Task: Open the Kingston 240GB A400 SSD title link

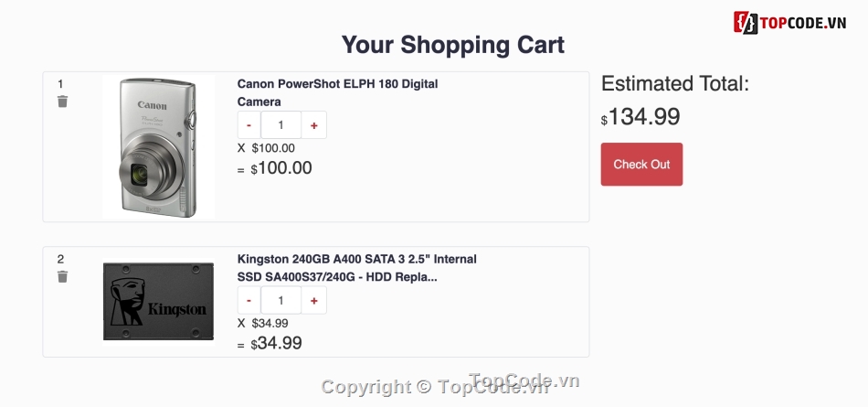Action: point(356,267)
